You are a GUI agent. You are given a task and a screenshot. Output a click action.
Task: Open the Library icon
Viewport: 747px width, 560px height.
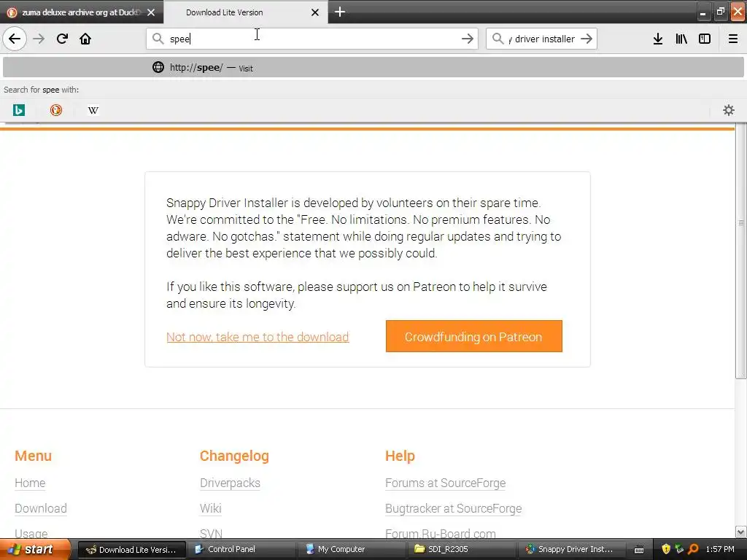point(681,39)
